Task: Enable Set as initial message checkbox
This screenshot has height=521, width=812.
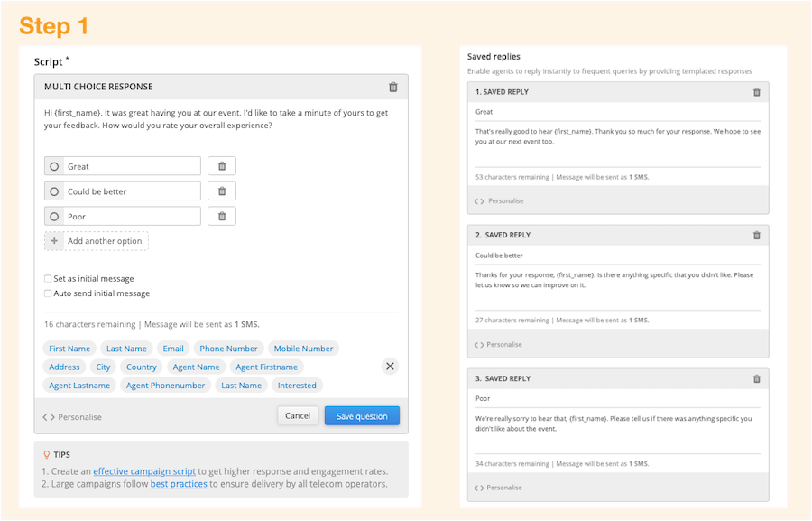Action: tap(48, 278)
